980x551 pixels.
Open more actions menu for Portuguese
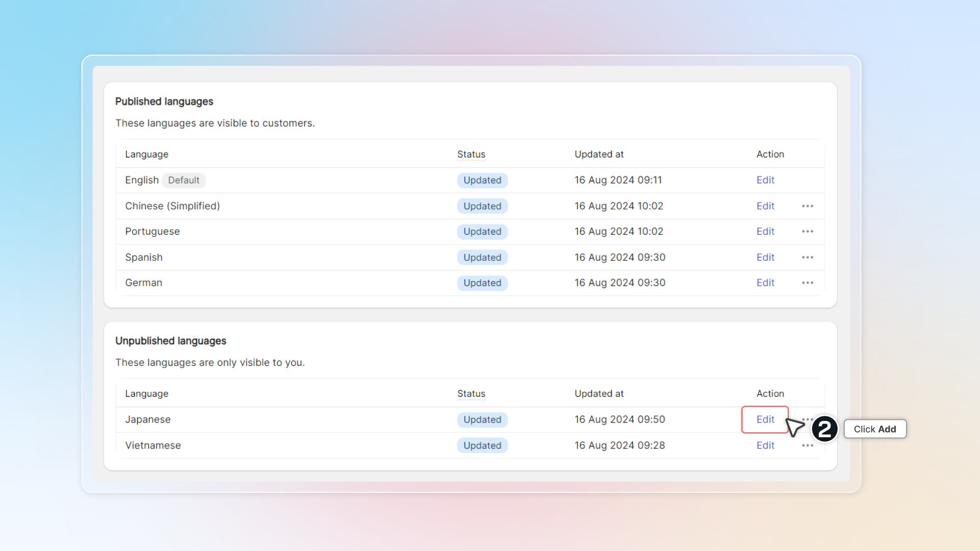pyautogui.click(x=807, y=232)
